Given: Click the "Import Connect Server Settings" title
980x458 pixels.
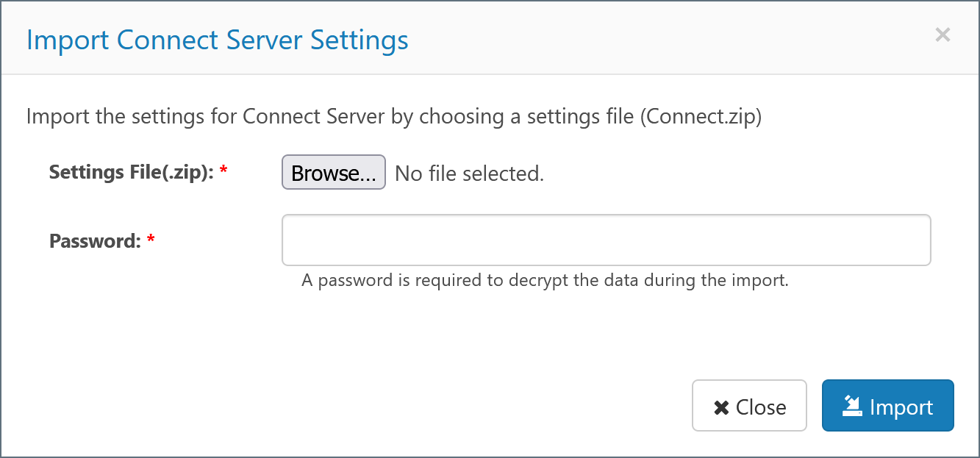Looking at the screenshot, I should [x=217, y=39].
